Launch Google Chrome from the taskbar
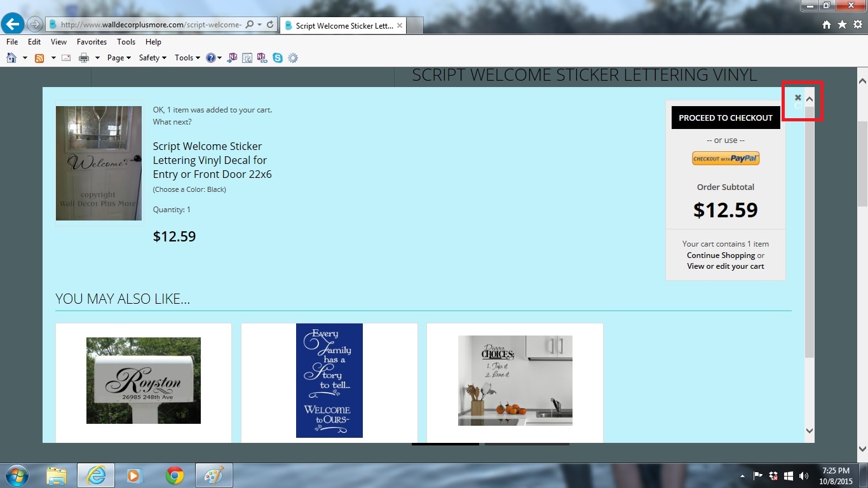 click(x=175, y=475)
